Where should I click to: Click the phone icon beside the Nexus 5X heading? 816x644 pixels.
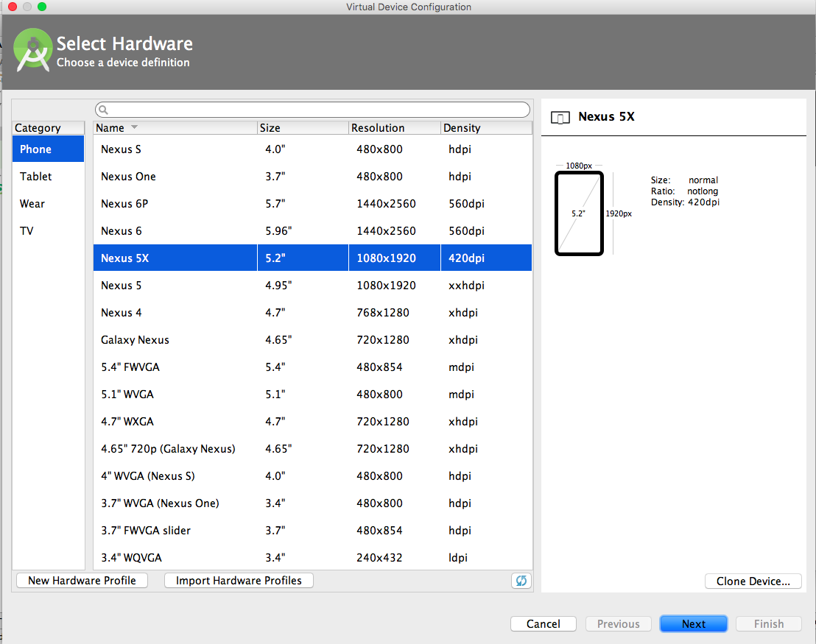[560, 116]
